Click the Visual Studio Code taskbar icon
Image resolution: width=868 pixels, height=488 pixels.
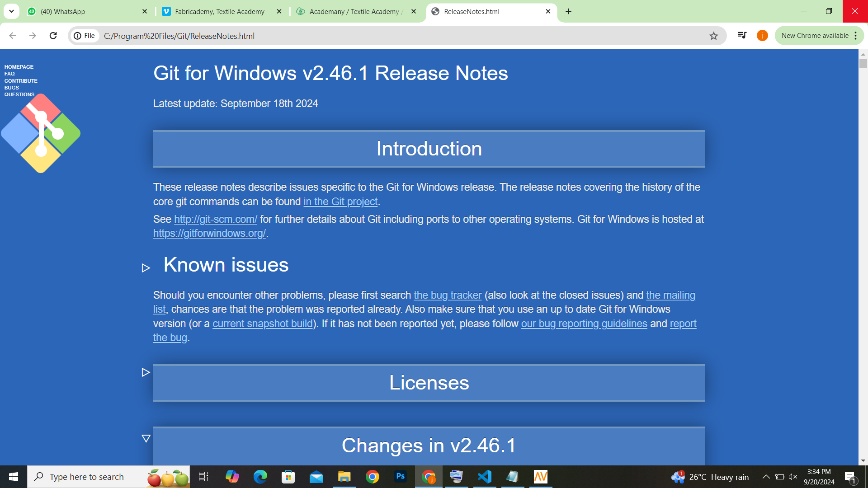[485, 476]
